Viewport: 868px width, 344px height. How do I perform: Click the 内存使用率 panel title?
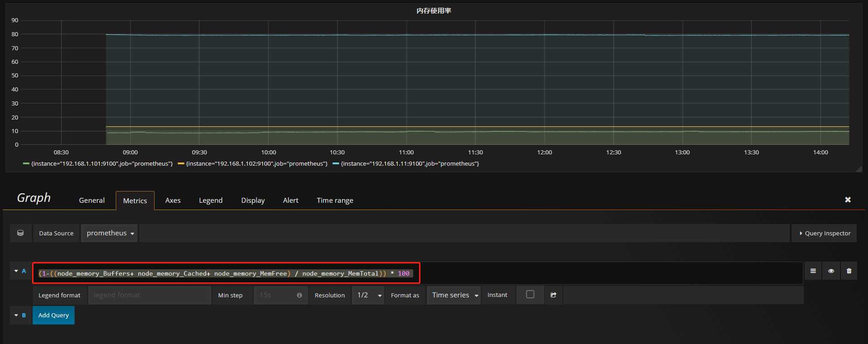click(x=434, y=11)
